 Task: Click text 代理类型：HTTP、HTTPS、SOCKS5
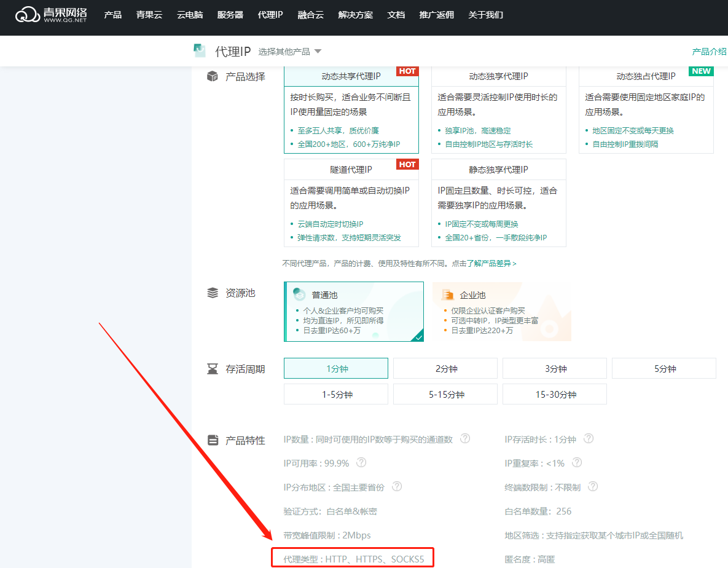click(354, 559)
